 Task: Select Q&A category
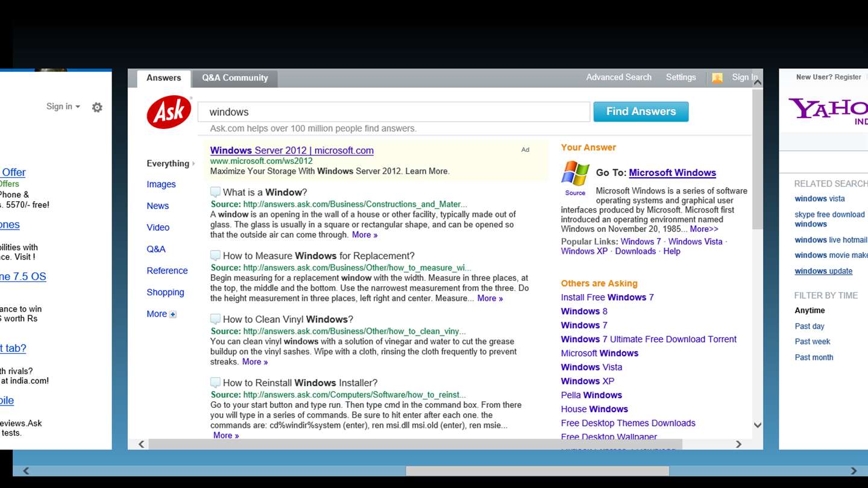coord(156,249)
